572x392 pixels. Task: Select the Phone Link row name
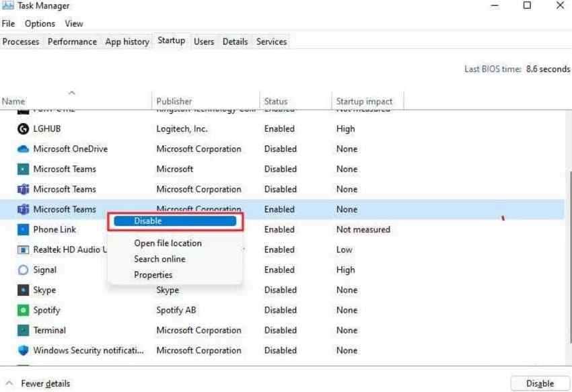[x=55, y=229]
